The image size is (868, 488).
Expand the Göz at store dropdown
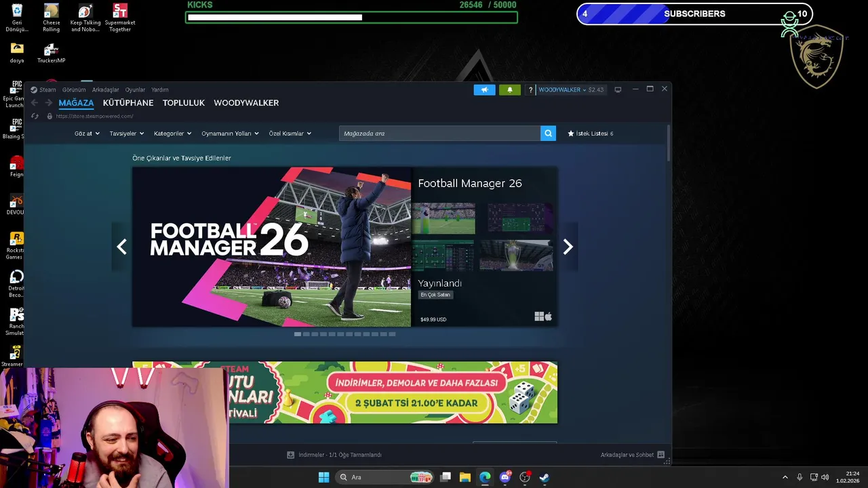(87, 134)
